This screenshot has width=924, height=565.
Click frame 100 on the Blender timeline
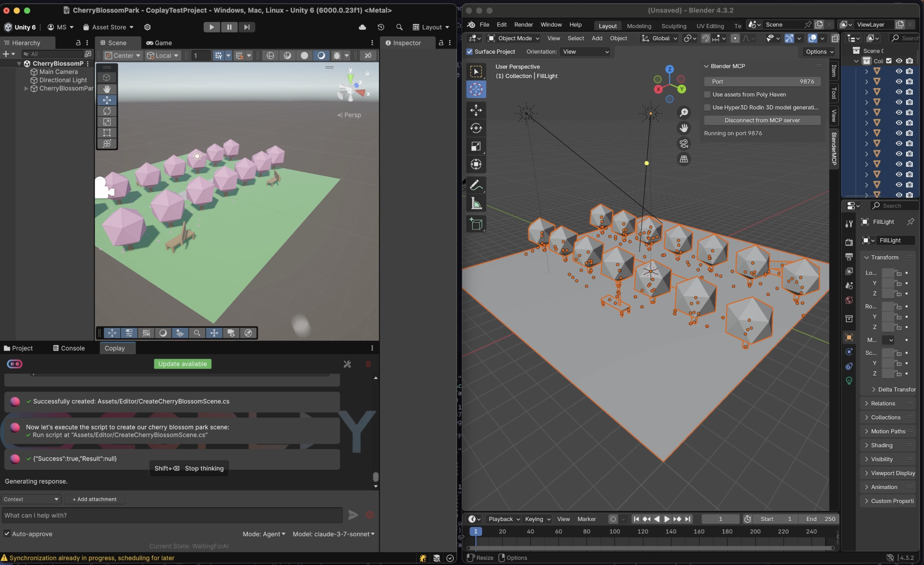(614, 531)
